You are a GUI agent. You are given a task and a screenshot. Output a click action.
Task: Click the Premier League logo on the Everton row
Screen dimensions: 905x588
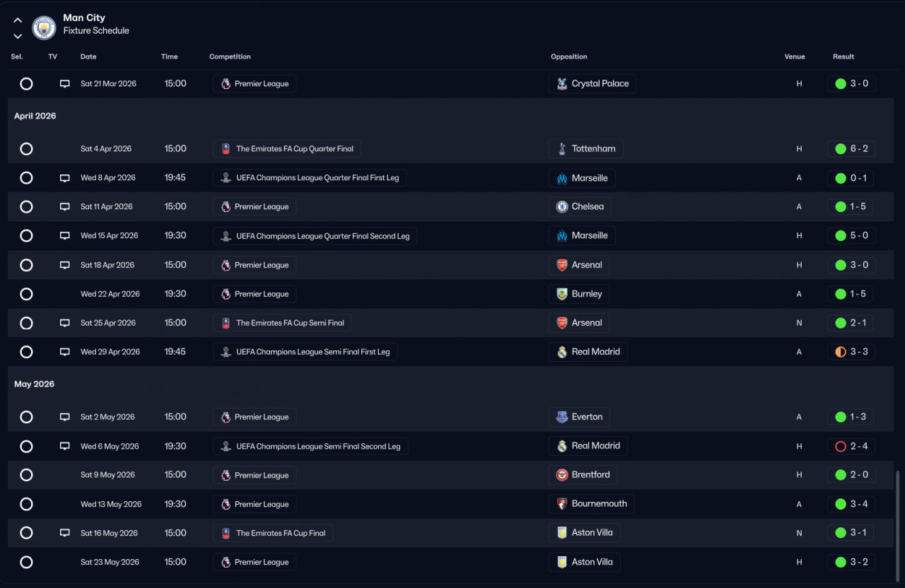(226, 417)
